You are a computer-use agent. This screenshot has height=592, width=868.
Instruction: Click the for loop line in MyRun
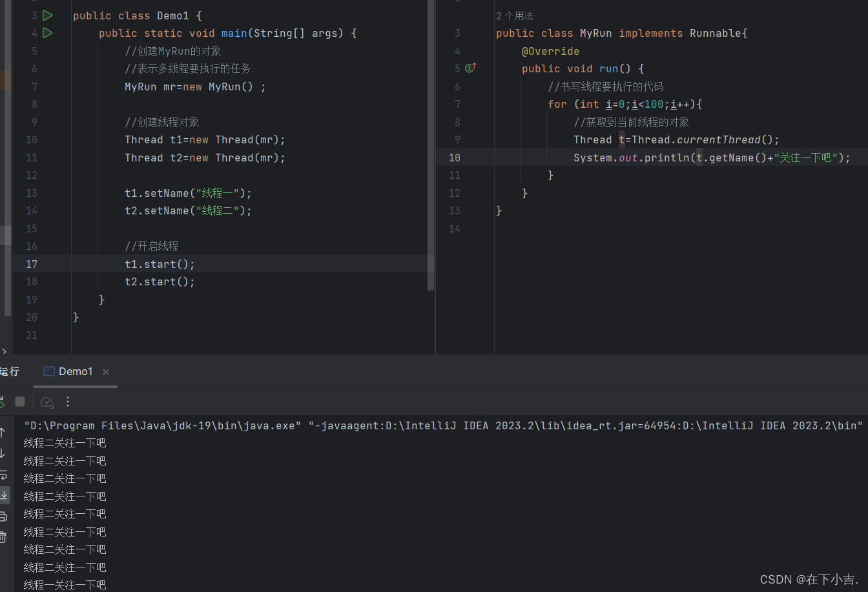pyautogui.click(x=625, y=104)
